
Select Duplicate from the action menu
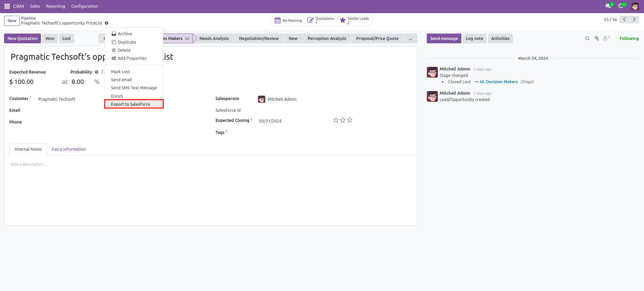[x=134, y=42]
